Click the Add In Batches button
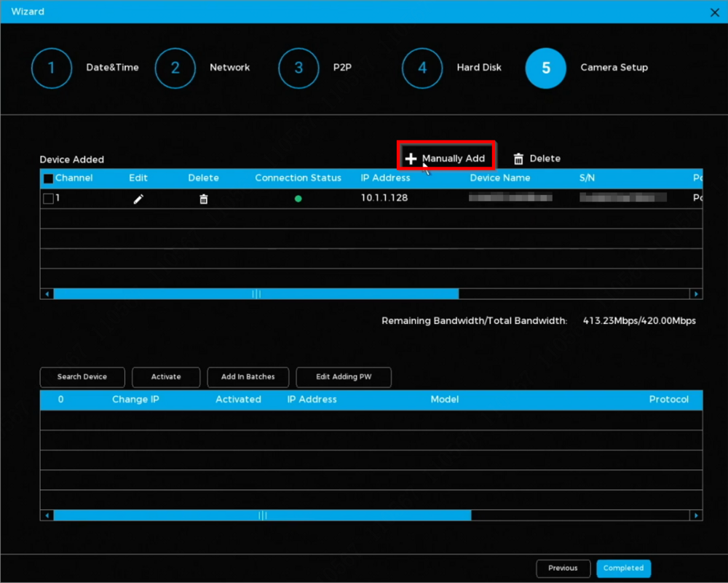 (248, 377)
